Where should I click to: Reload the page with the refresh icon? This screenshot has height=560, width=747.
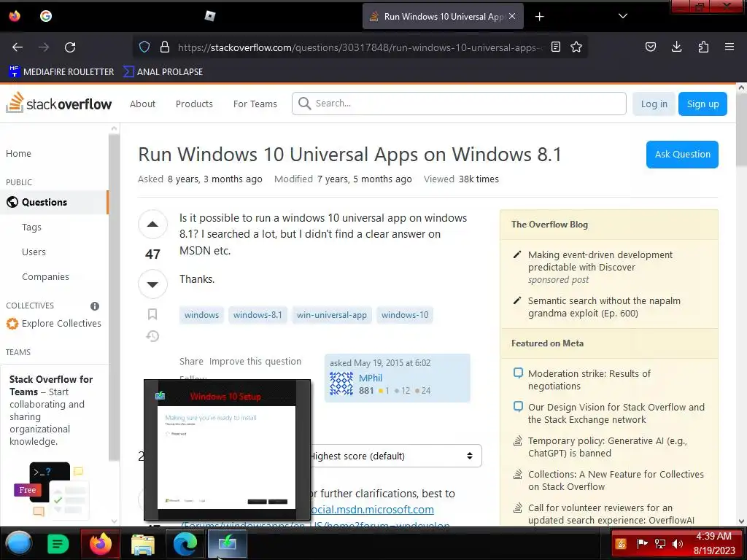[x=70, y=47]
